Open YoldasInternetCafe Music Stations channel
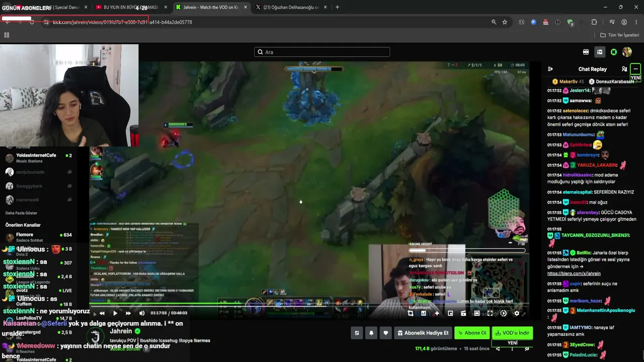The image size is (644, 362). coord(38,158)
